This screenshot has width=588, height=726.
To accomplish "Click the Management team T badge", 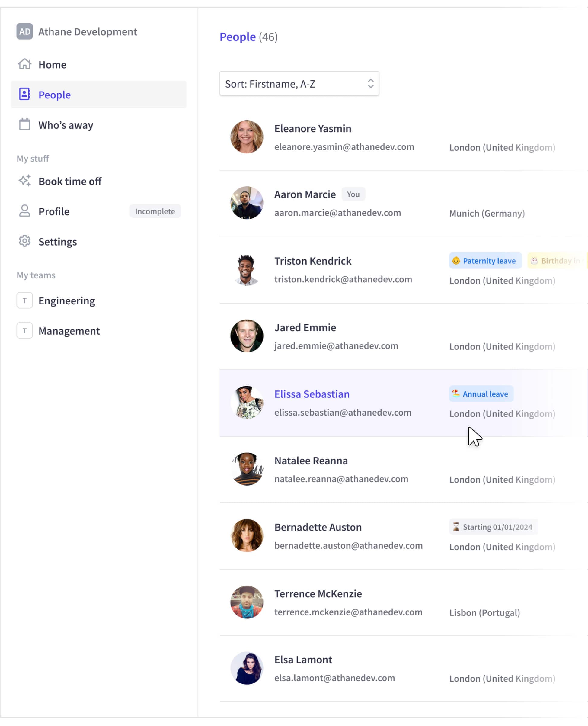I will coord(25,330).
